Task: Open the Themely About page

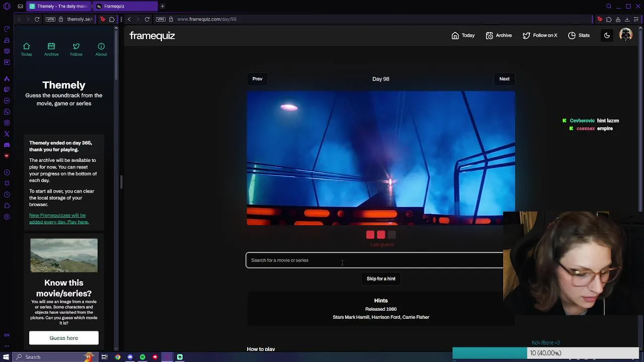Action: click(101, 49)
